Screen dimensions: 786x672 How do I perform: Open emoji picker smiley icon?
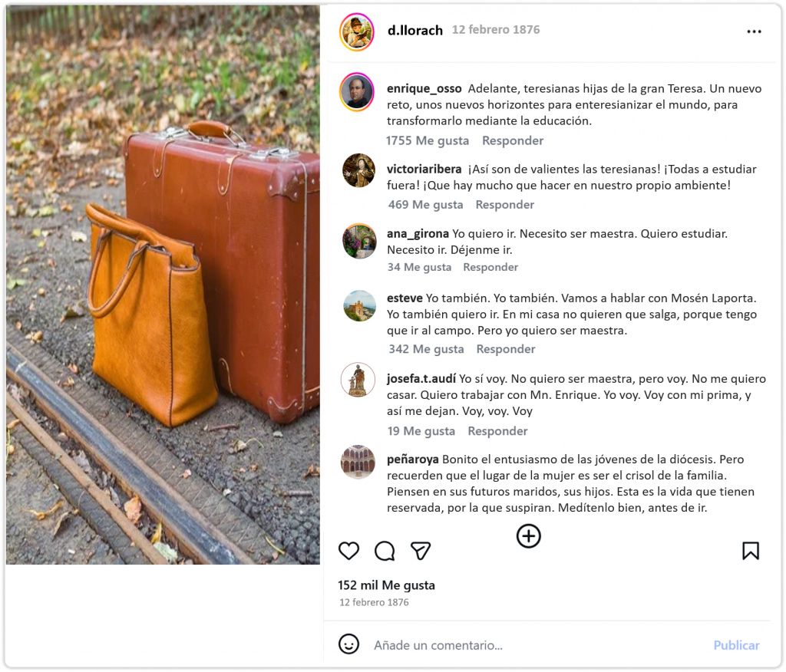tap(349, 644)
